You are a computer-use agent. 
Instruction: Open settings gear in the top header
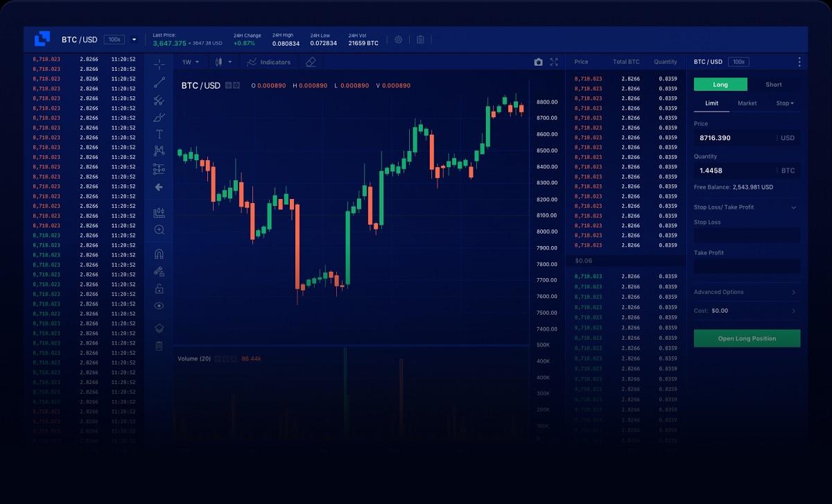399,40
